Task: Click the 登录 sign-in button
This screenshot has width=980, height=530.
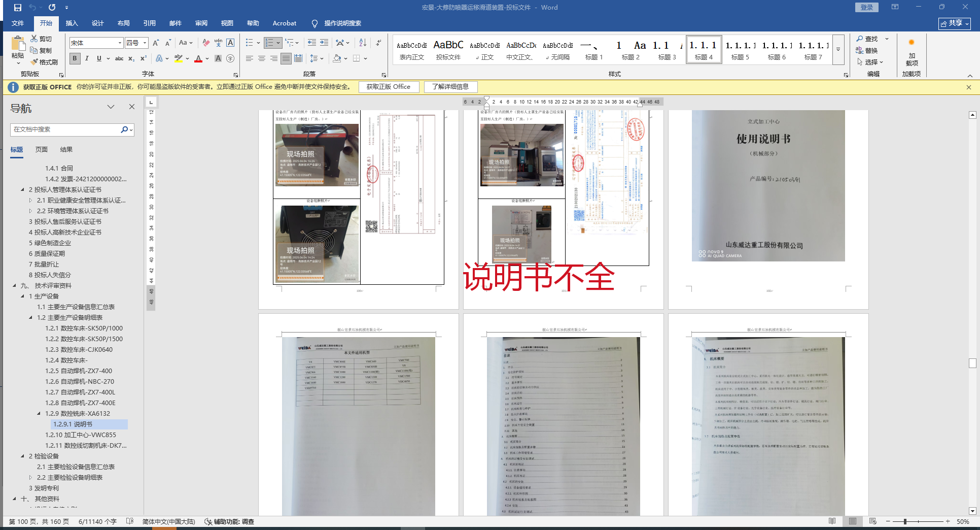Action: [867, 7]
